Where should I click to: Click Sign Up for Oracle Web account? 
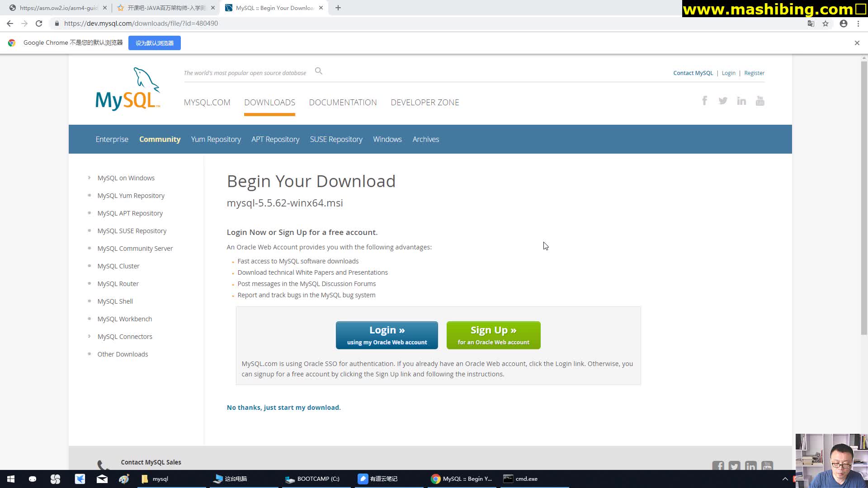494,335
